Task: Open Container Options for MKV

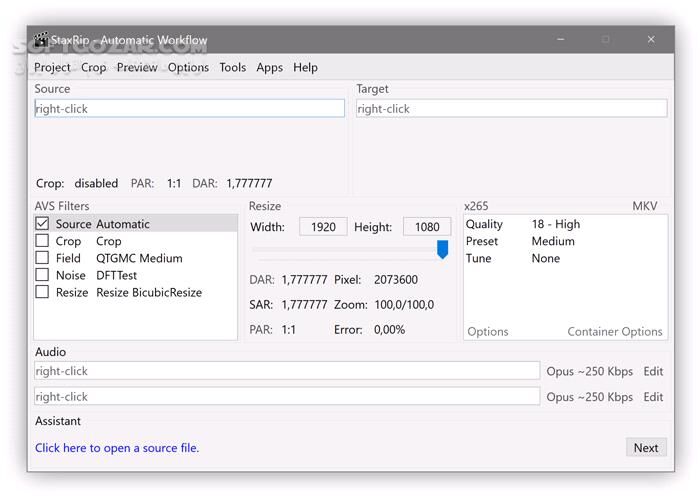Action: tap(614, 331)
